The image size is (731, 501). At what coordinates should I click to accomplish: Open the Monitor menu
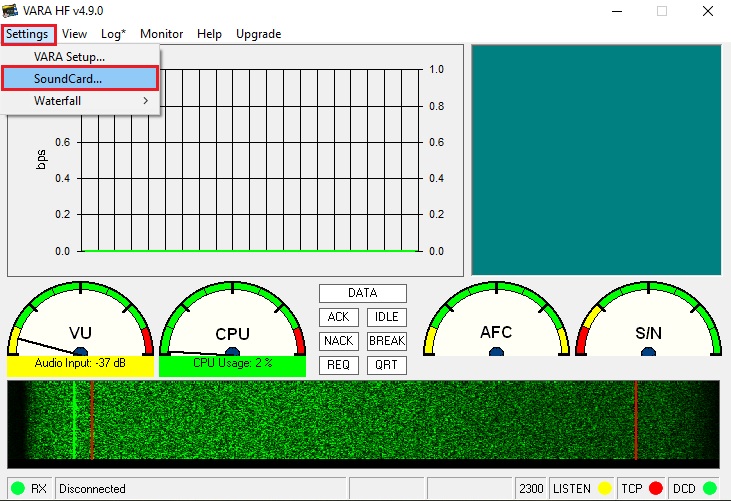161,34
